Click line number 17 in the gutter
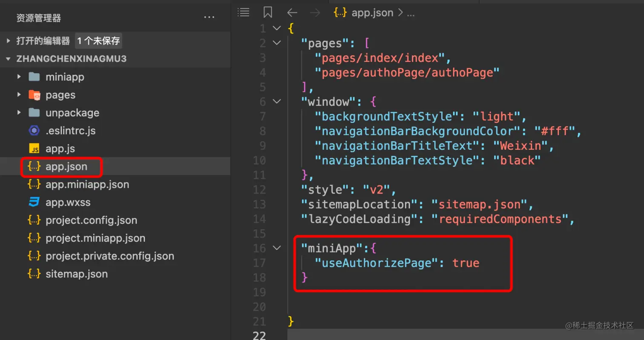This screenshot has height=340, width=644. point(259,263)
